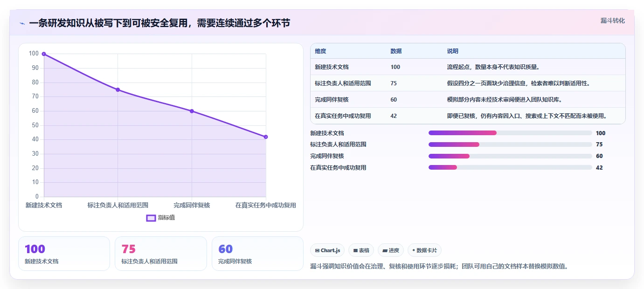Click x-axis label 在真实任务中成功复用 under chart
644x289 pixels.
266,205
